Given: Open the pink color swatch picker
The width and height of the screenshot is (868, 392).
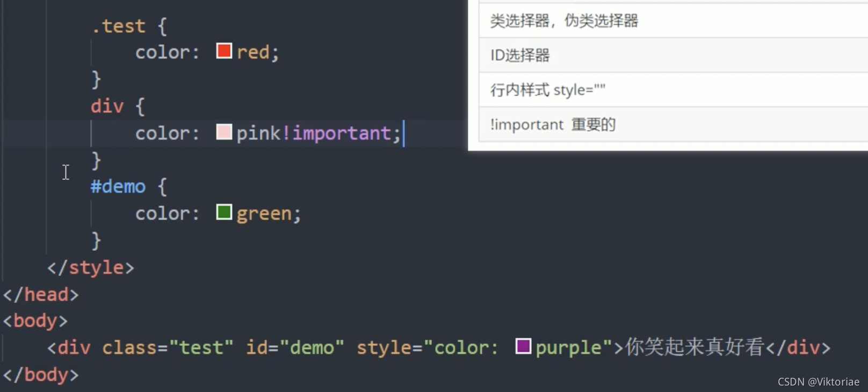Looking at the screenshot, I should tap(224, 132).
